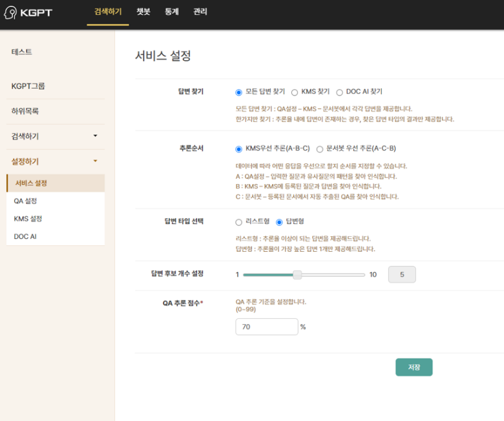Image resolution: width=504 pixels, height=421 pixels.
Task: Collapse the 설정하기 sidebar section
Action: (95, 161)
